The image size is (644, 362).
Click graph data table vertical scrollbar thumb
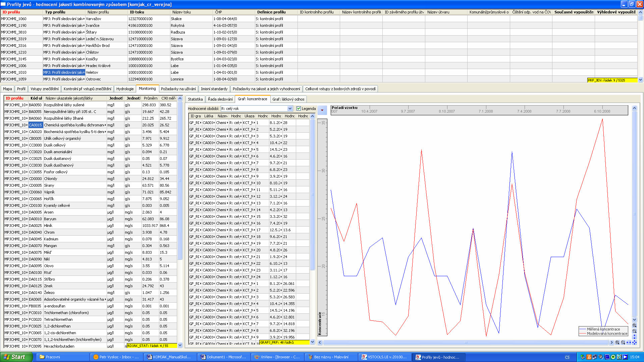[313, 194]
